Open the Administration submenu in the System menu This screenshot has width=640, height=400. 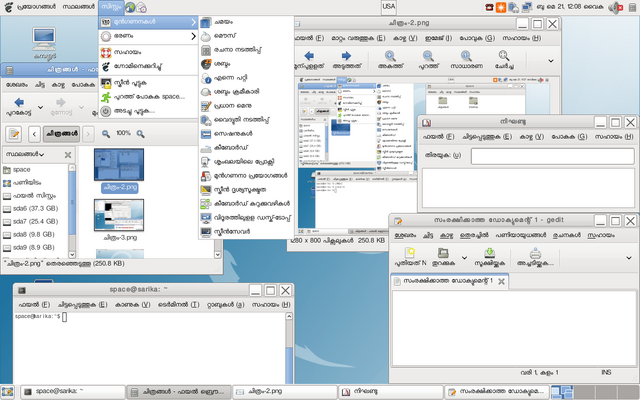(x=148, y=36)
